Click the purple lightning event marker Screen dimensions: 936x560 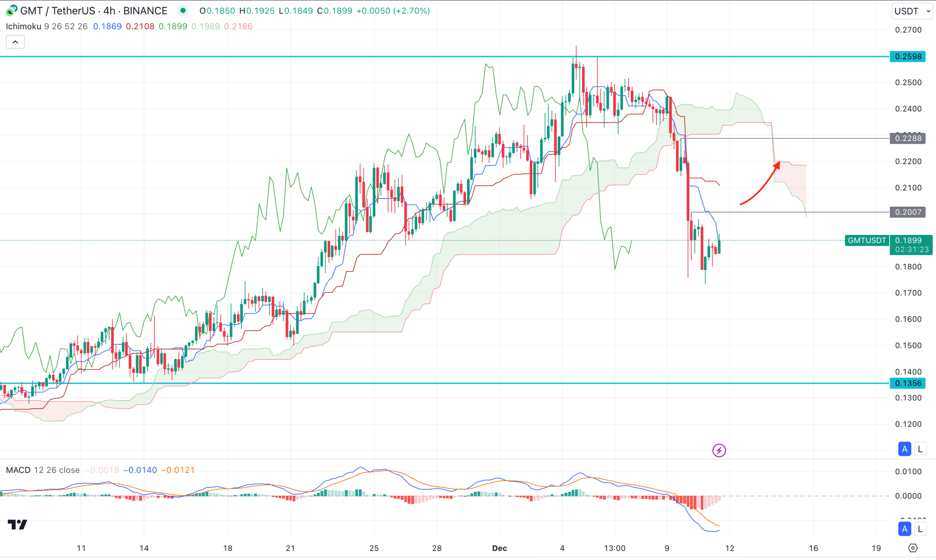click(719, 450)
